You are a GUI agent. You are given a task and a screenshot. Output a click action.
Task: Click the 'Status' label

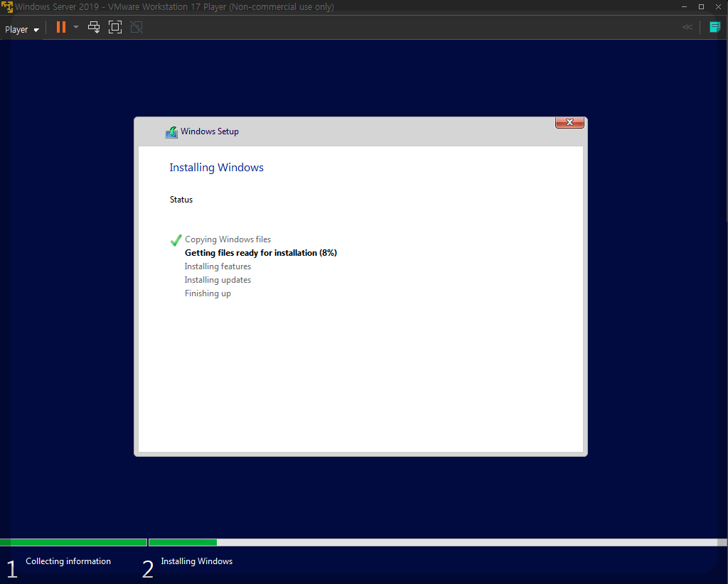click(181, 200)
